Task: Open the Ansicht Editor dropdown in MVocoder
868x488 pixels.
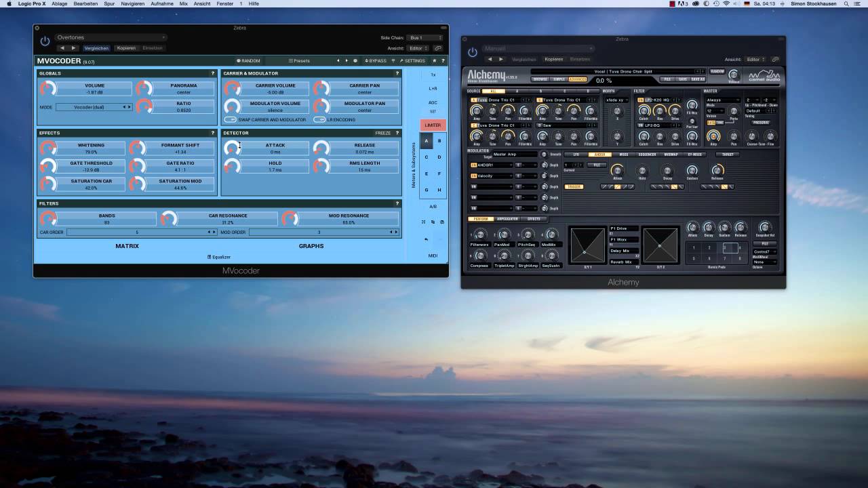Action: point(417,48)
